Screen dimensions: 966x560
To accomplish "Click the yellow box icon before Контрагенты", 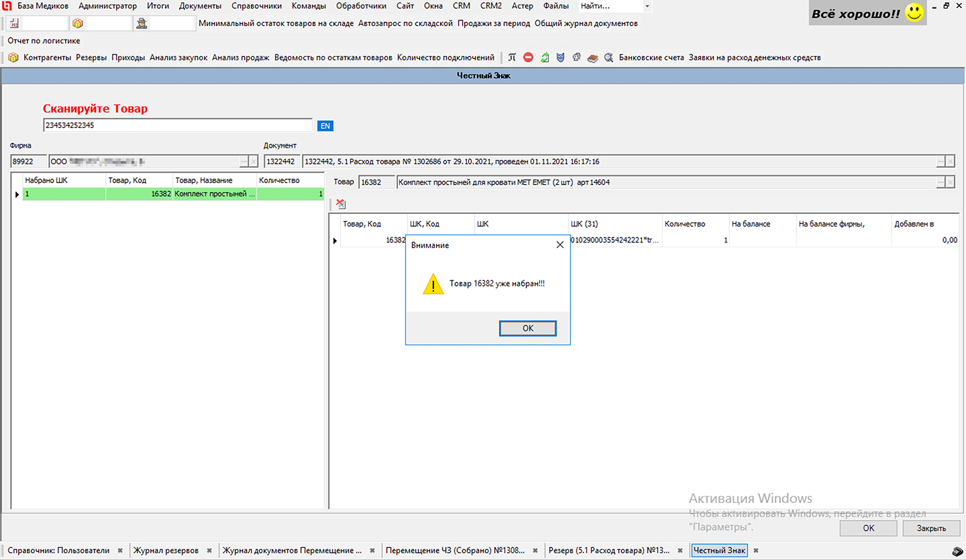I will tap(13, 58).
